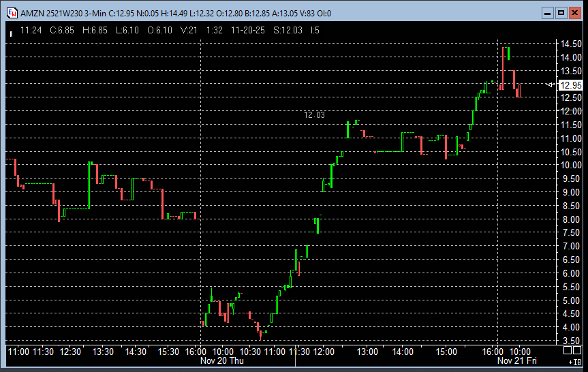Click the chart application icon in title bar
The height and width of the screenshot is (372, 588).
click(12, 12)
